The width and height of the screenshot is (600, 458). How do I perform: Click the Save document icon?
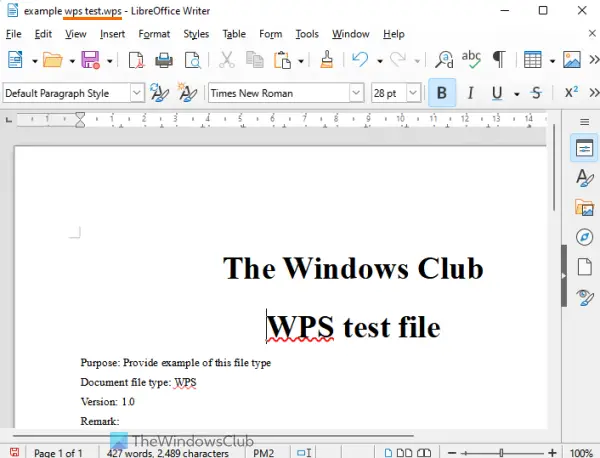tap(90, 60)
